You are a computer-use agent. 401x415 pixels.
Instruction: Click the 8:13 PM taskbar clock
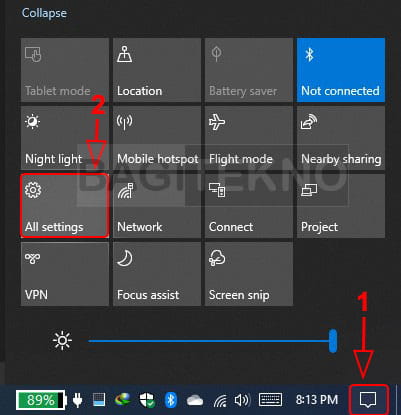317,399
